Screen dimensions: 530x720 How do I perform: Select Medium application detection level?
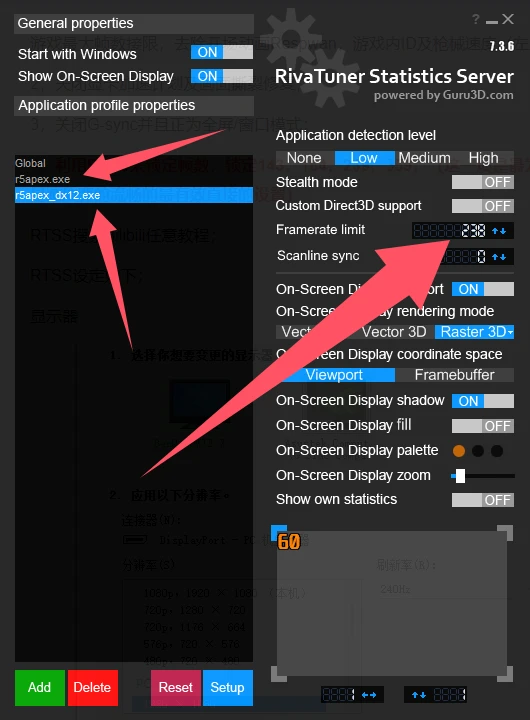(424, 158)
